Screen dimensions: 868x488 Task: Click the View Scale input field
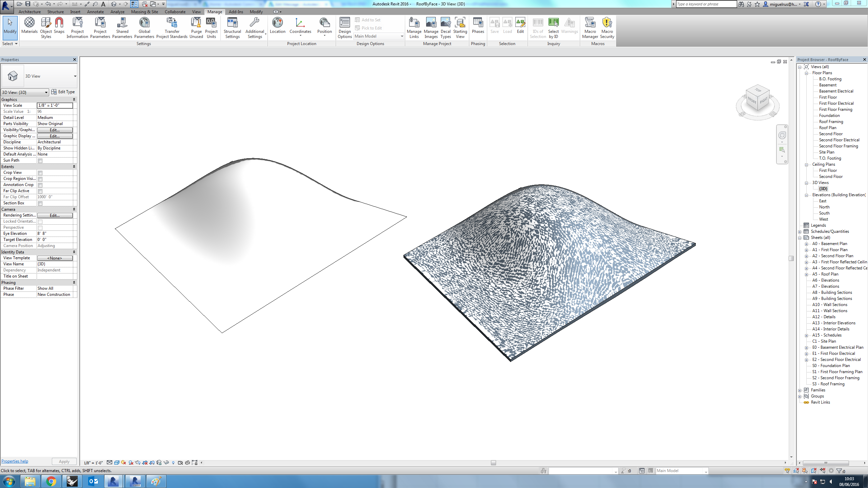[x=55, y=105]
